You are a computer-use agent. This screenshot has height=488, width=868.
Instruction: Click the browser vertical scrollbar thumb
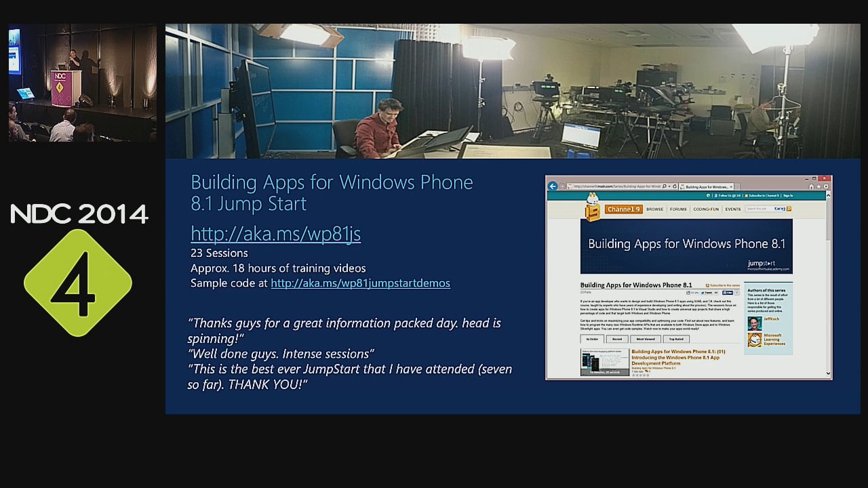click(x=829, y=220)
